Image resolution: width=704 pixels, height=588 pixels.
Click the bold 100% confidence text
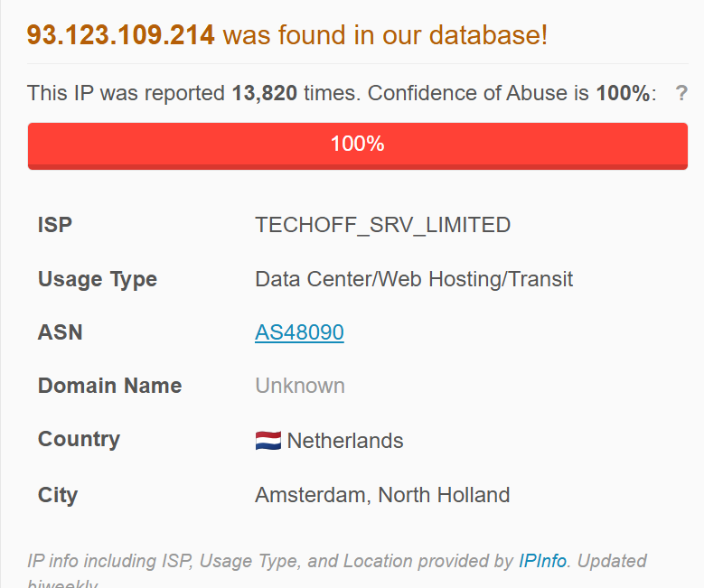coord(622,92)
